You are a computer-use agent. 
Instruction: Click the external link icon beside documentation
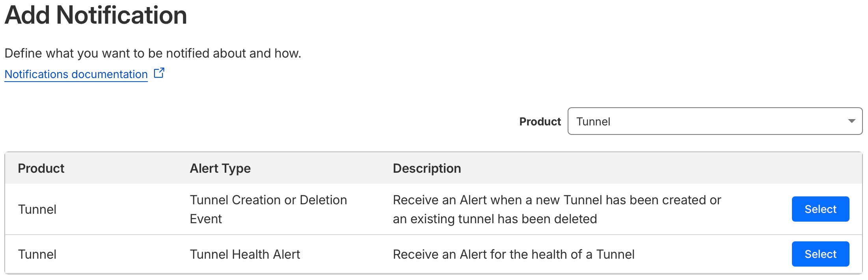coord(159,73)
